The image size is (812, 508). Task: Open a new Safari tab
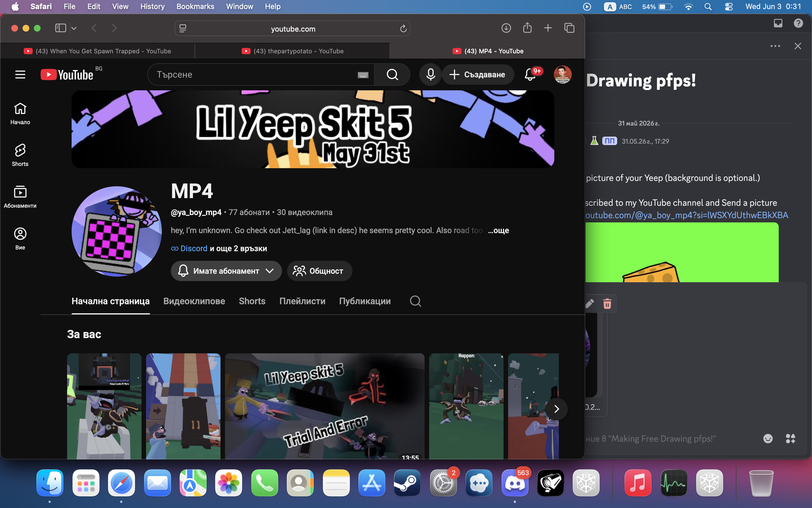pos(548,28)
